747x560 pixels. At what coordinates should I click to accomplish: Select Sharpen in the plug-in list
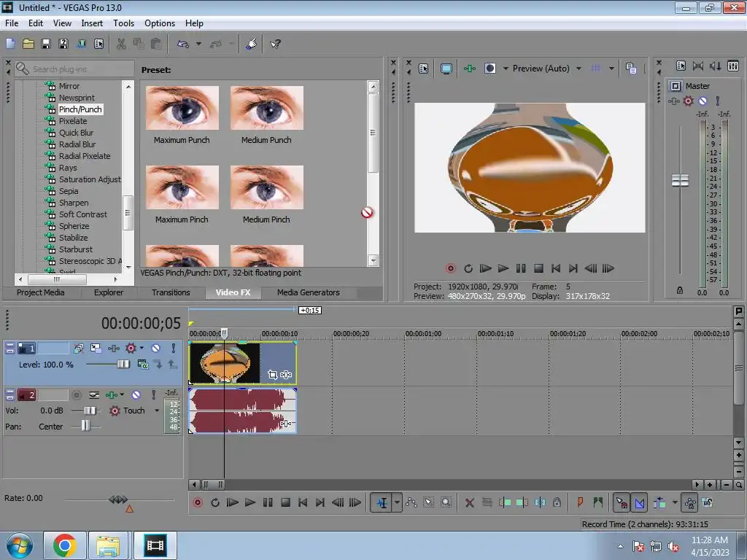point(74,203)
